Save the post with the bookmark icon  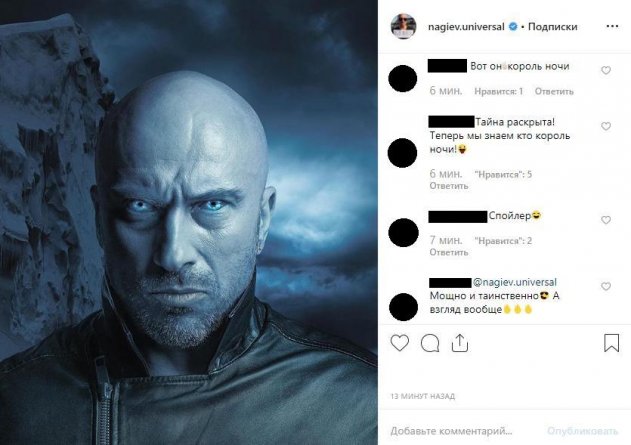(611, 344)
